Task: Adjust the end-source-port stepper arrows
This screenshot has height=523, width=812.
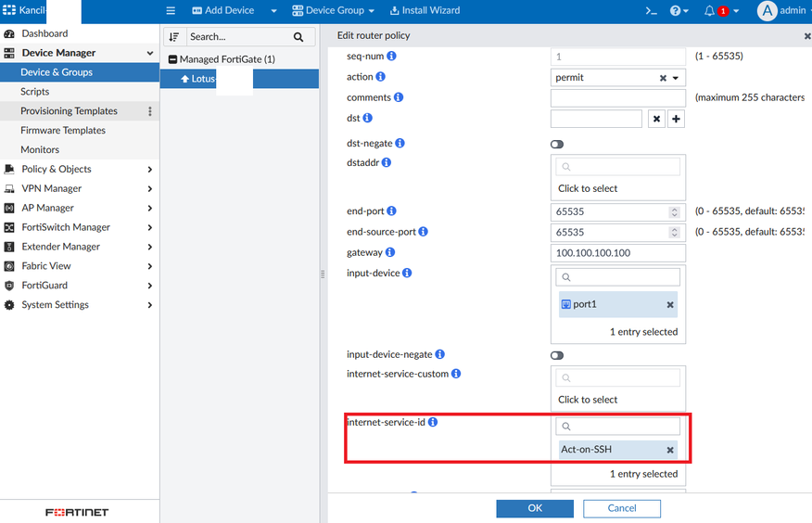Action: pos(674,233)
